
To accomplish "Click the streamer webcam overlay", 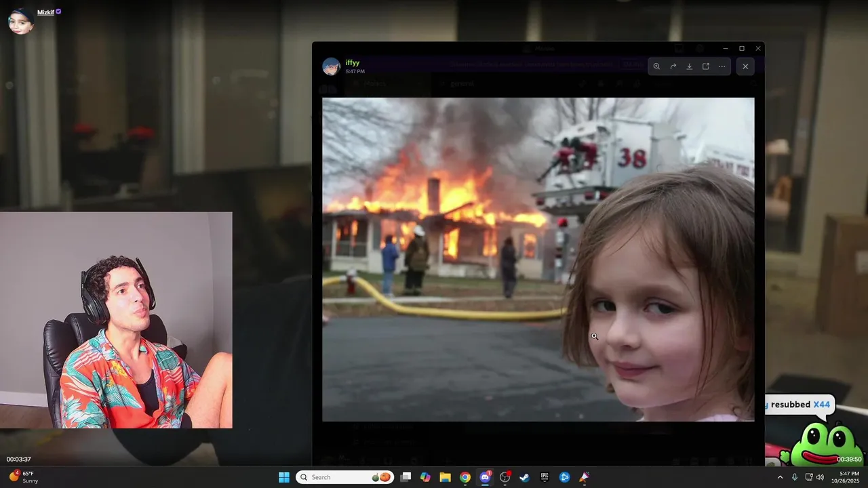I will point(116,320).
